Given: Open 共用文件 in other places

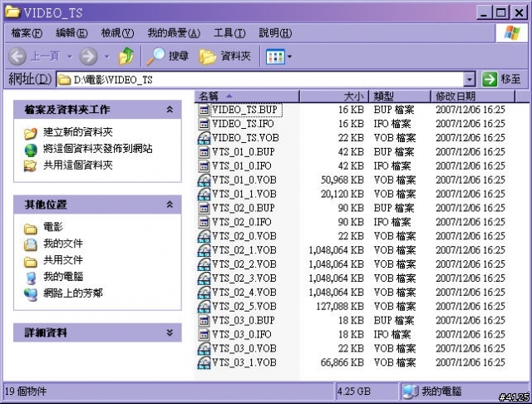Looking at the screenshot, I should [63, 260].
